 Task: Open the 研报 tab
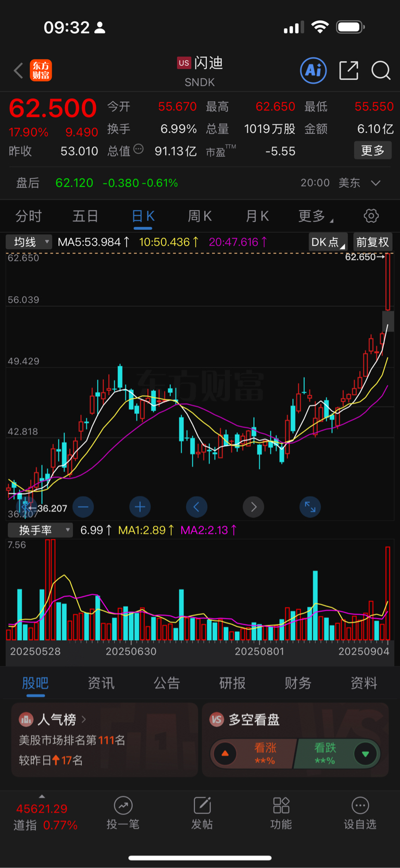(x=232, y=683)
